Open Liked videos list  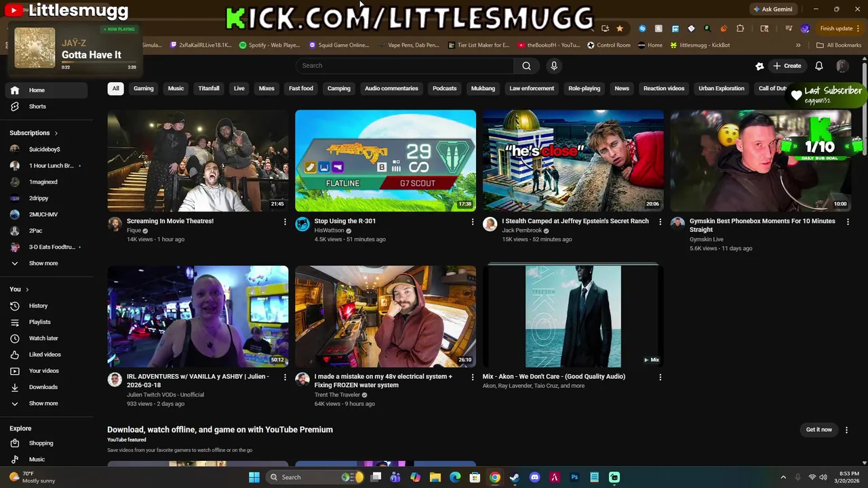(47, 354)
